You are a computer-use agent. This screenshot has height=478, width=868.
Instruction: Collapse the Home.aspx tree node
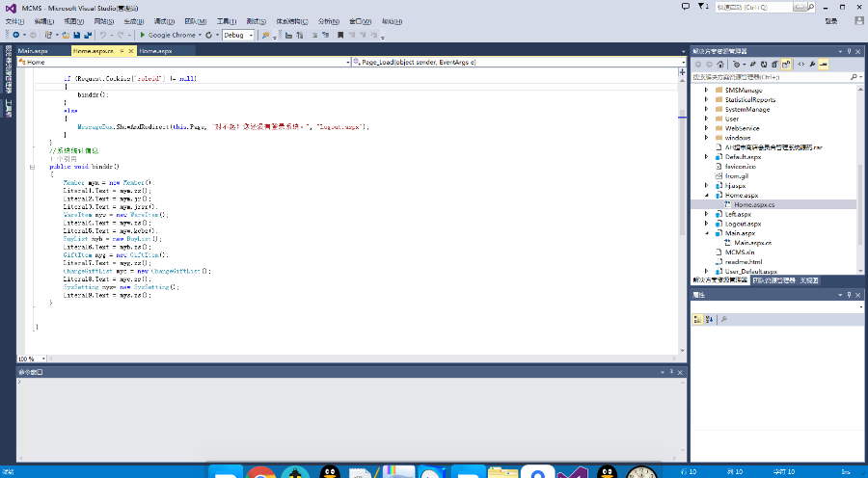pos(706,196)
